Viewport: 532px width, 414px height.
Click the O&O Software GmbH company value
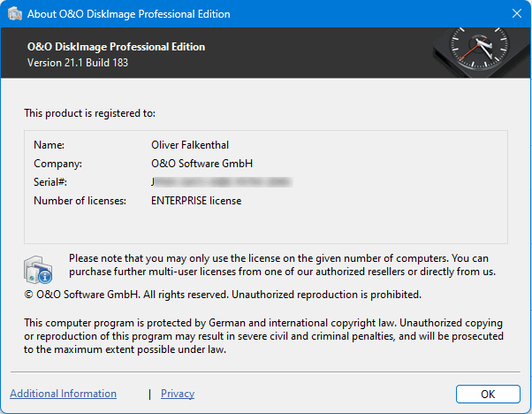click(x=202, y=164)
